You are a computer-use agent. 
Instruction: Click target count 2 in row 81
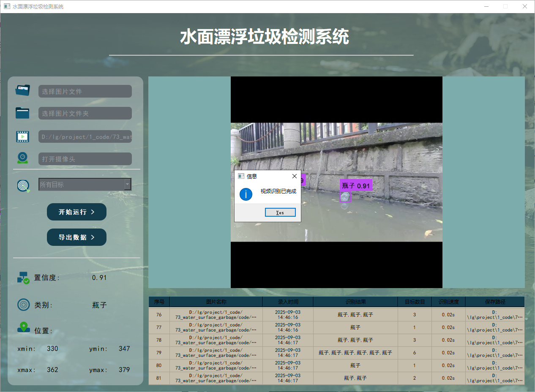coord(415,378)
